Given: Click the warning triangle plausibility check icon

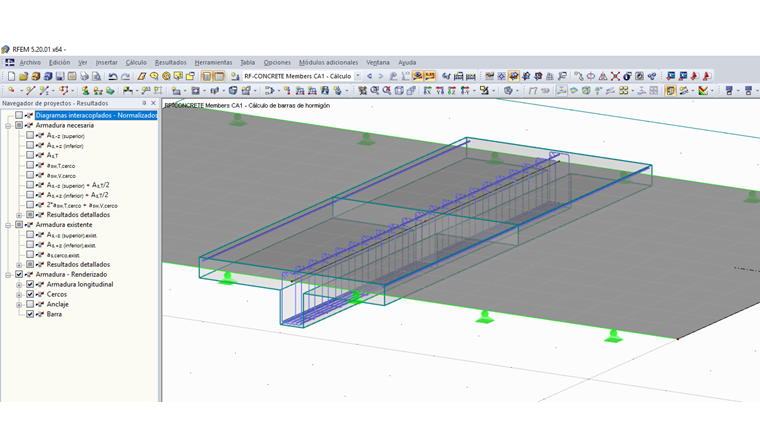Looking at the screenshot, I should pyautogui.click(x=603, y=76).
